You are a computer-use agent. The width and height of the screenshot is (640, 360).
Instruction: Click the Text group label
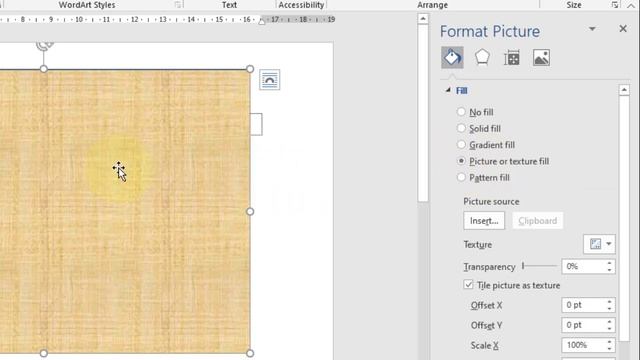pyautogui.click(x=229, y=5)
